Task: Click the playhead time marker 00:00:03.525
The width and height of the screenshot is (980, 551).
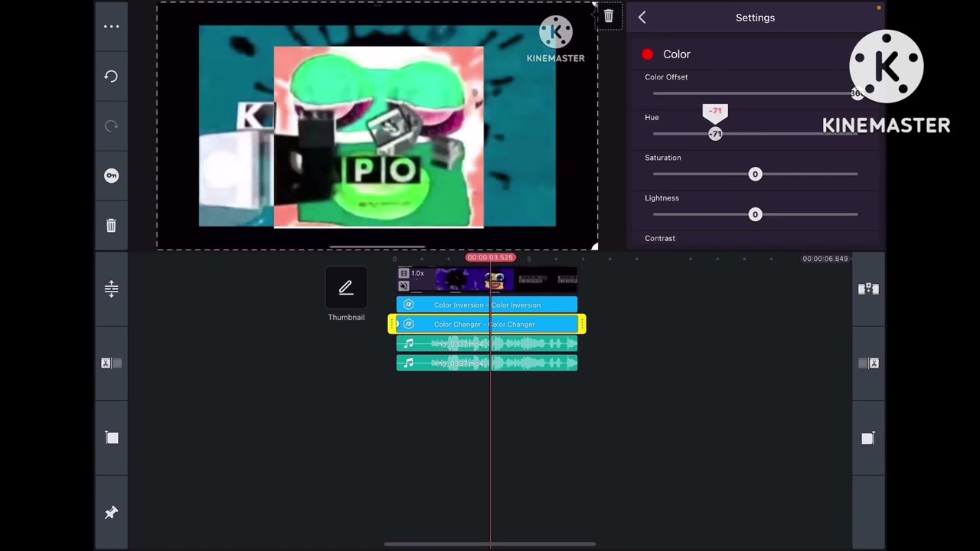Action: (x=491, y=258)
